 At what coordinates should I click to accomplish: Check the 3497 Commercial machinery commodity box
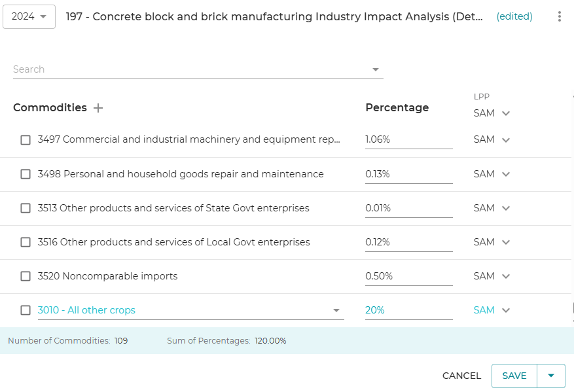click(x=26, y=140)
